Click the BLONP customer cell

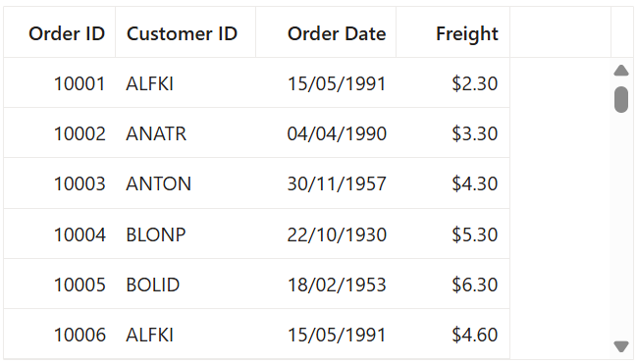186,234
